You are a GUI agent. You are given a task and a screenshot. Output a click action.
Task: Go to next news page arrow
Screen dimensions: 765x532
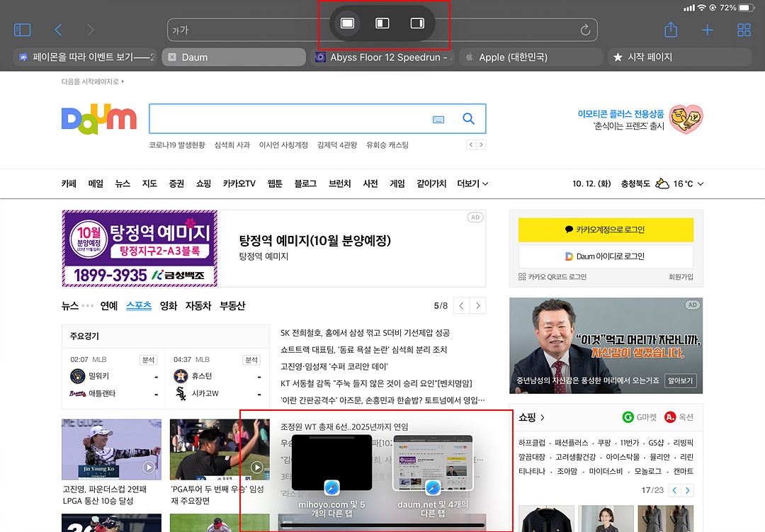point(477,305)
